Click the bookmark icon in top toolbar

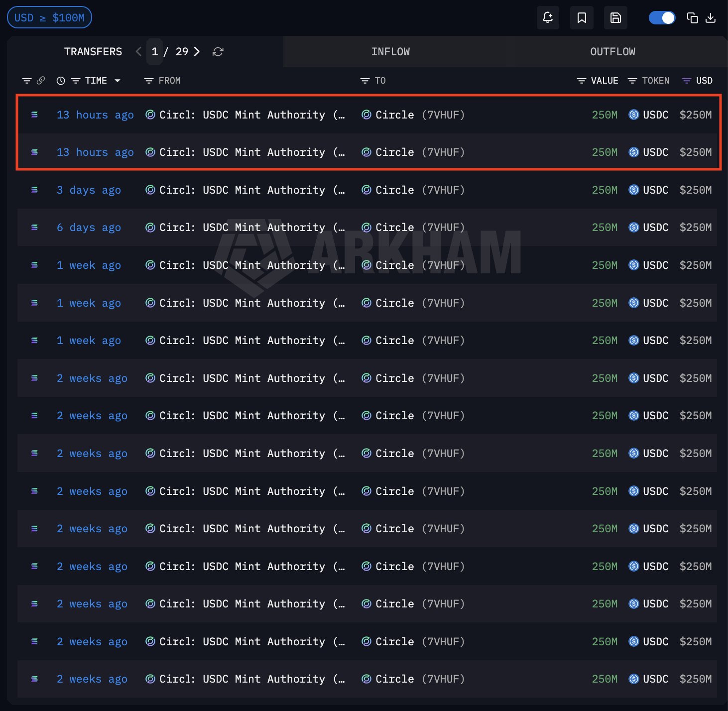[x=582, y=18]
